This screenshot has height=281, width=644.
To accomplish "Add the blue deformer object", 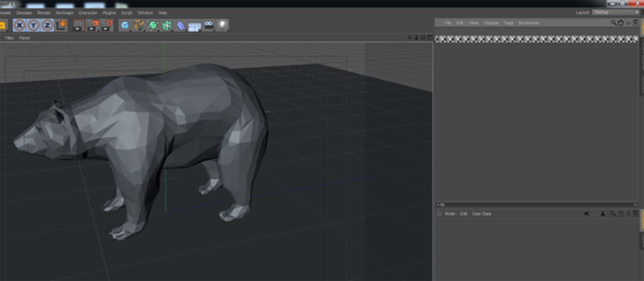I will tap(181, 26).
